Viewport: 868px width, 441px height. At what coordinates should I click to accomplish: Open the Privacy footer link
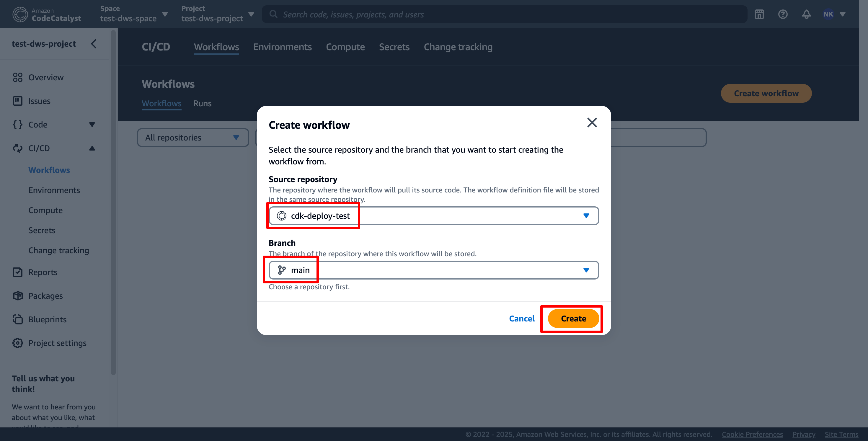(804, 434)
